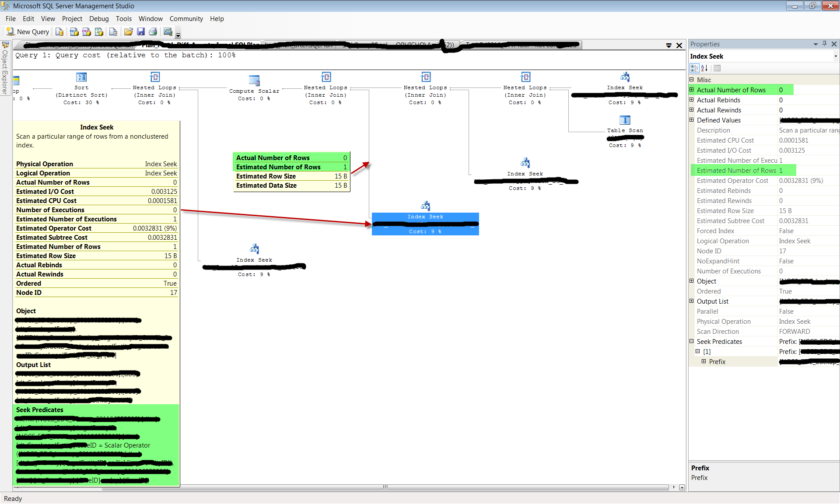The image size is (840, 504).
Task: Select the Compute Scalar operator
Action: (254, 88)
